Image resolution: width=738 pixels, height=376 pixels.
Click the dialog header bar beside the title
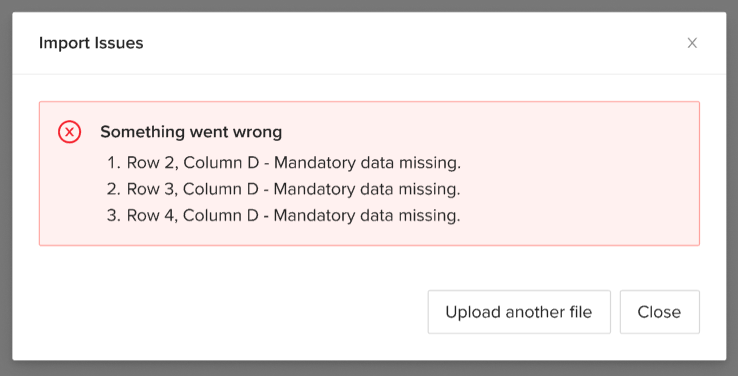click(414, 43)
